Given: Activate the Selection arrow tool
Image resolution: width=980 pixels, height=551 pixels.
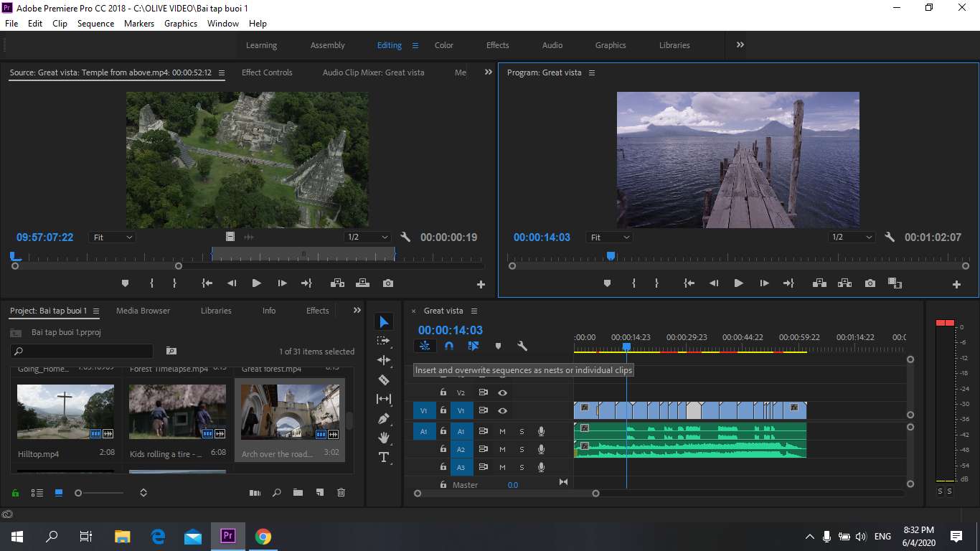Looking at the screenshot, I should tap(384, 321).
